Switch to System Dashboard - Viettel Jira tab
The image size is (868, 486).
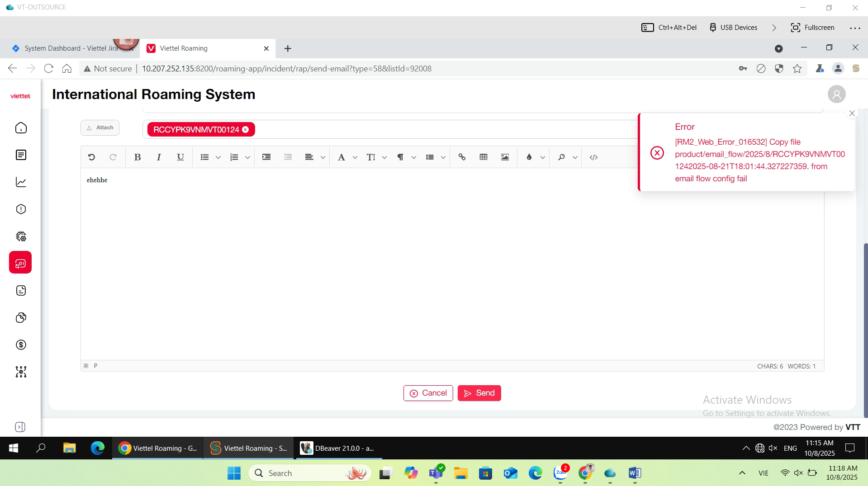click(x=68, y=48)
